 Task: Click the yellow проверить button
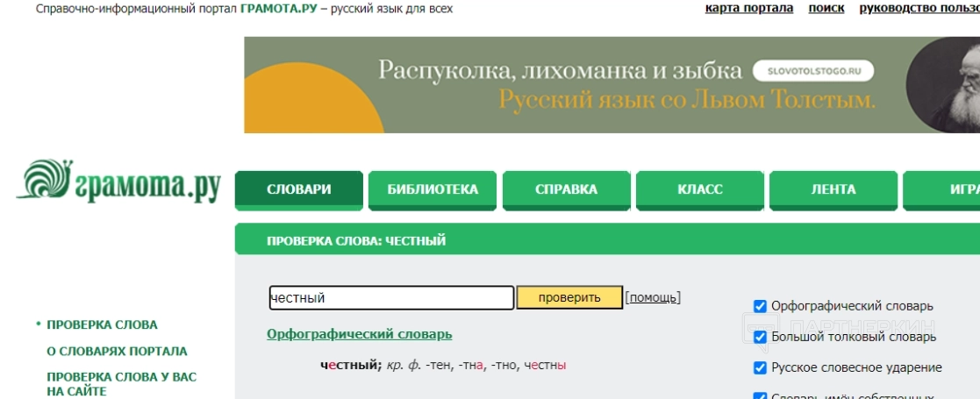coord(569,298)
